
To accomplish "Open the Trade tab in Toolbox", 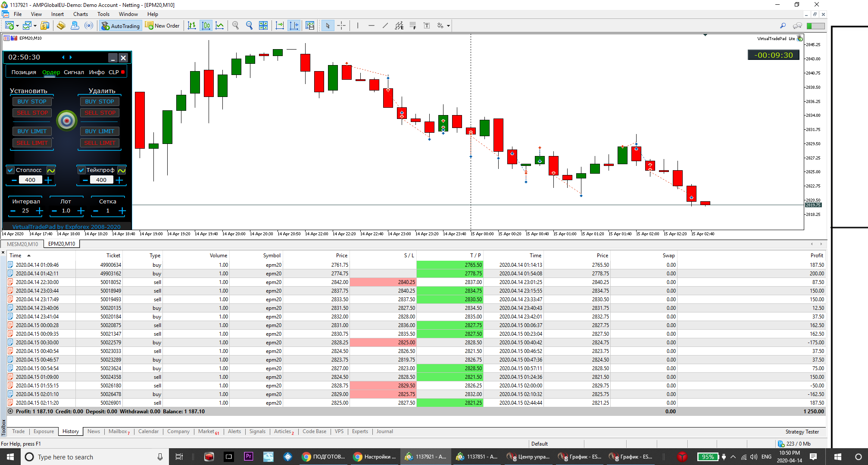I will [x=18, y=431].
